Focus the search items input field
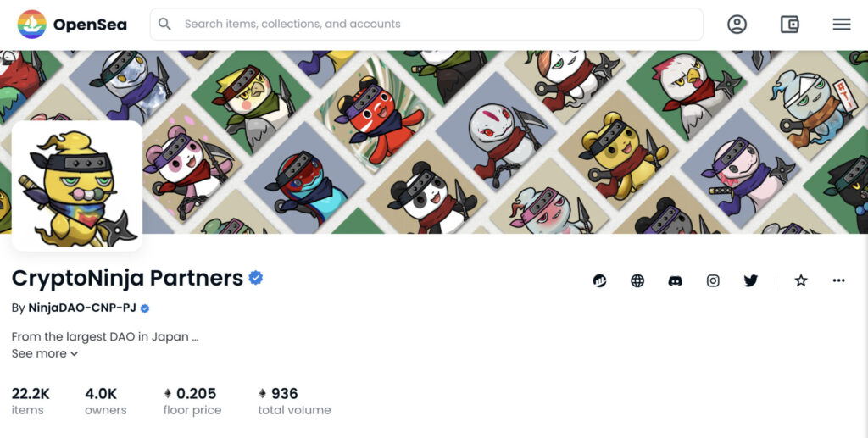The width and height of the screenshot is (868, 438). [426, 25]
